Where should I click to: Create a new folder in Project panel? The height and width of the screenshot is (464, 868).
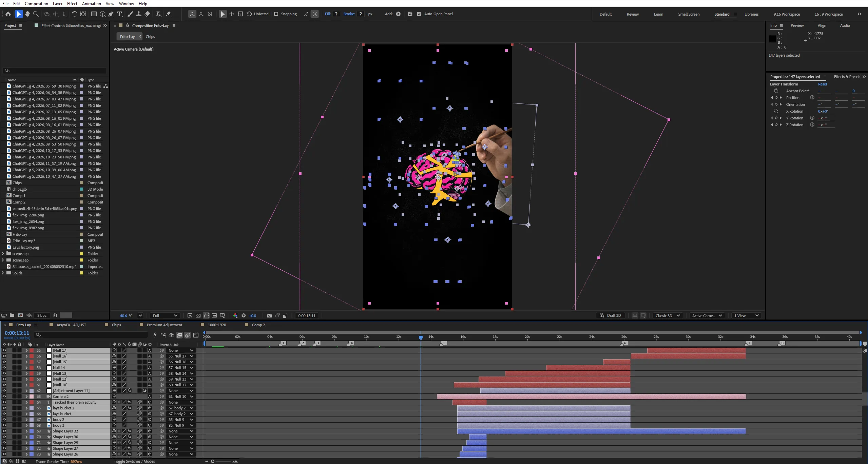[12, 315]
